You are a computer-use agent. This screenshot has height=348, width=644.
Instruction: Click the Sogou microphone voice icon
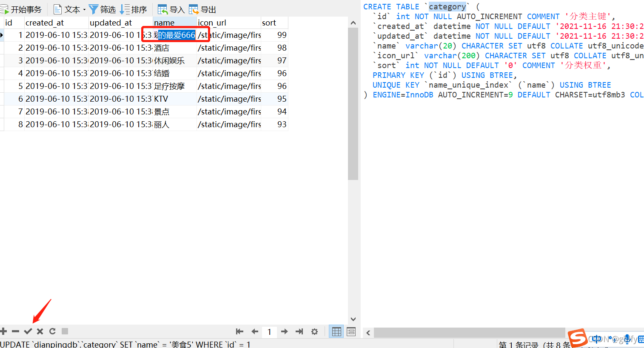point(627,339)
